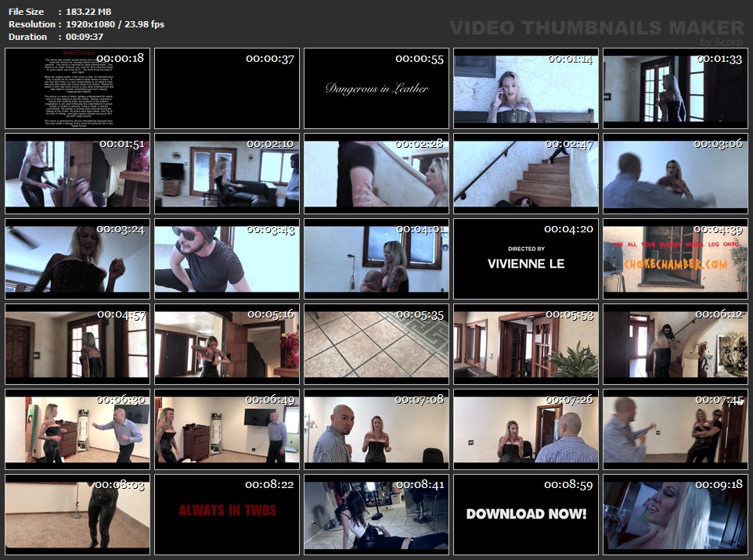753x560 pixels.
Task: Select the frame timestamped 00:01:14
Action: (x=526, y=88)
